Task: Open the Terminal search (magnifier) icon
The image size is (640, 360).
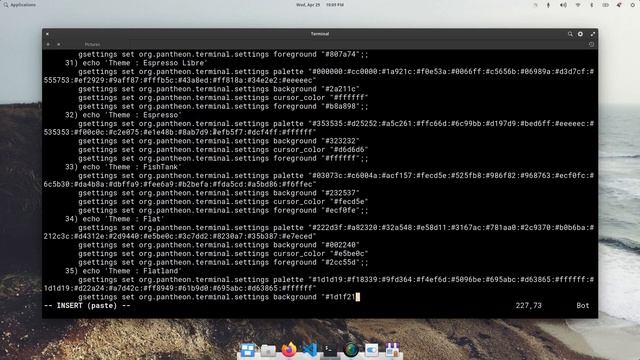Action: 570,34
